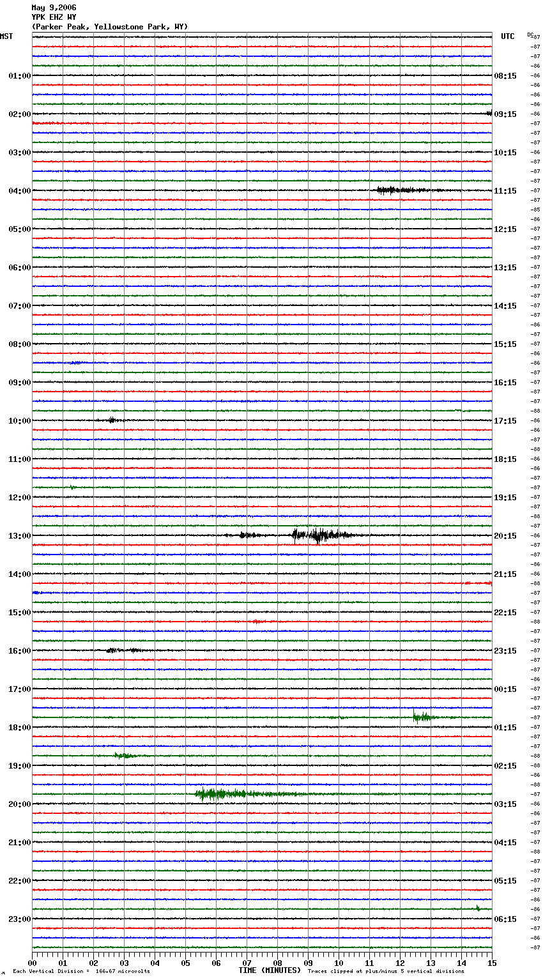Click '(Parker Peak, Yellowstone Park, WY)' title

110,27
